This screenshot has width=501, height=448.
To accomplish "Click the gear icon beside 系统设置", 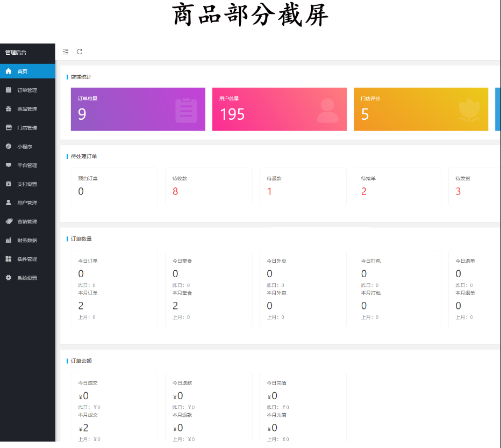I will pyautogui.click(x=9, y=278).
